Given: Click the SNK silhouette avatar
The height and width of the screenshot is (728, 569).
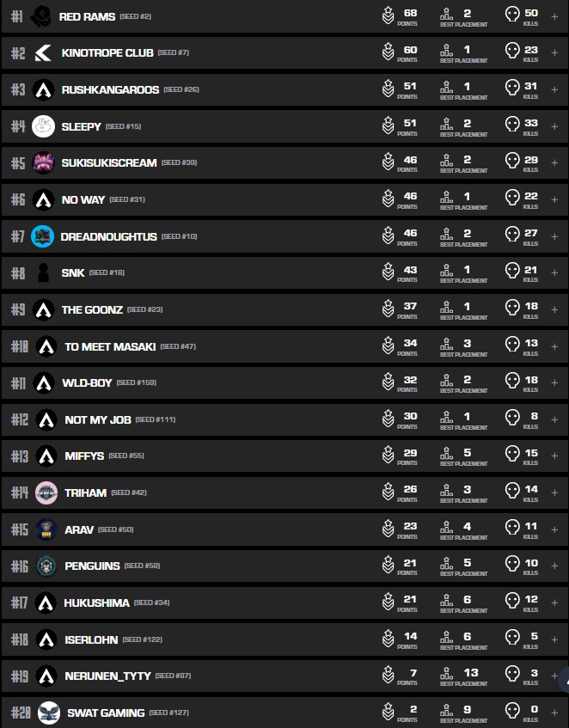Looking at the screenshot, I should 43,273.
